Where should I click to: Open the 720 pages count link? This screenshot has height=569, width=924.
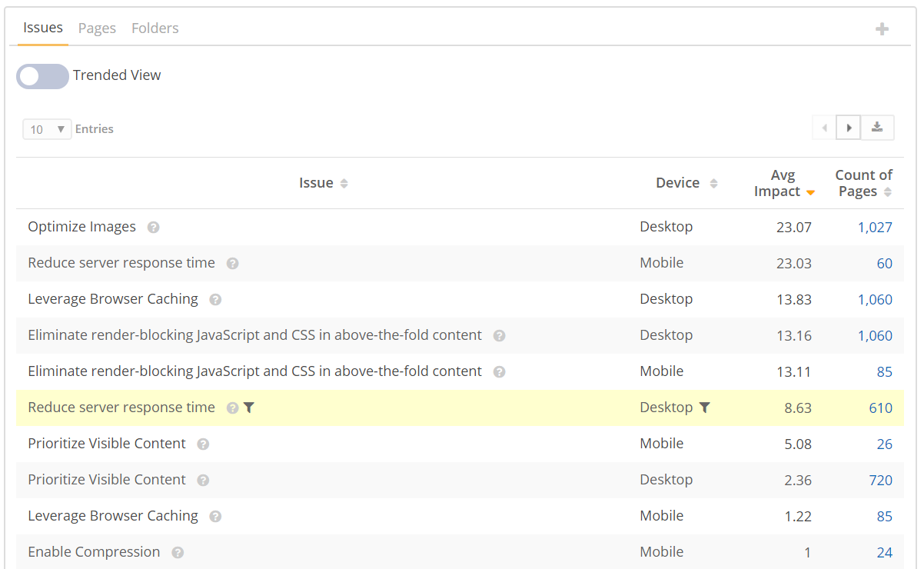(881, 481)
